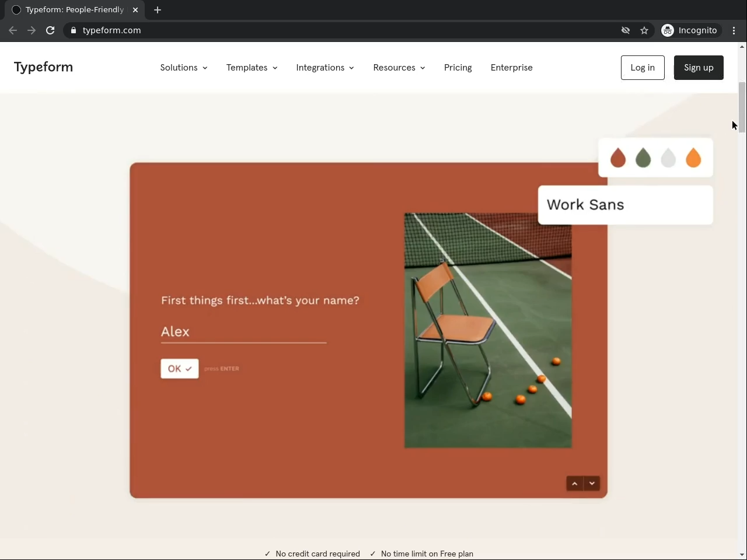The width and height of the screenshot is (747, 560).
Task: Click the form's previous question up arrow
Action: [x=575, y=484]
